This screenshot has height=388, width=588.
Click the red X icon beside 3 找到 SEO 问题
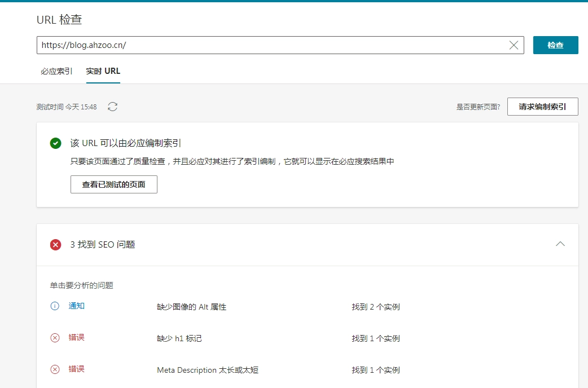[x=55, y=245]
